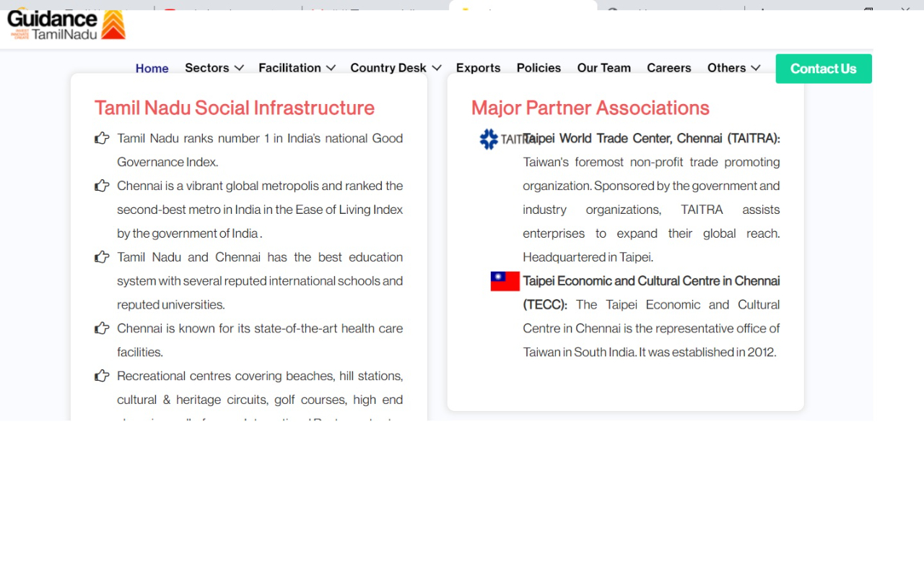Click the Guidance TamilNadu logo
This screenshot has width=924, height=578.
(66, 25)
